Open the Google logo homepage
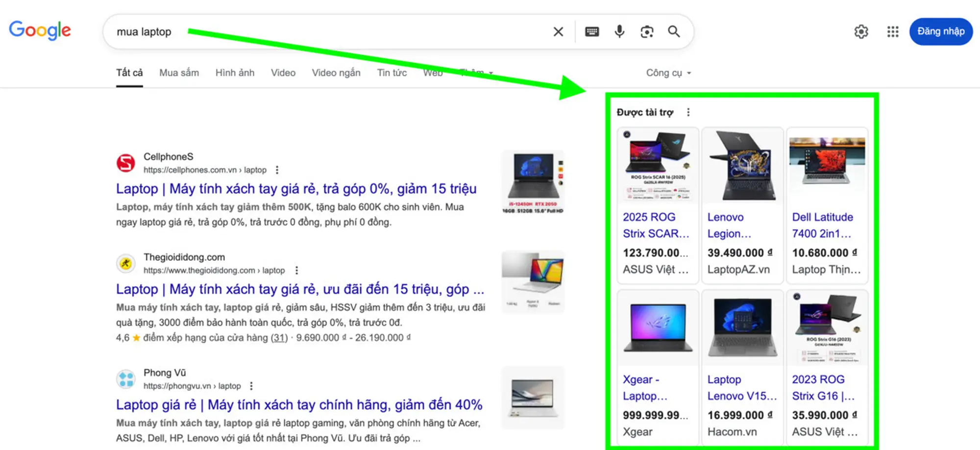The image size is (980, 450). [x=40, y=30]
